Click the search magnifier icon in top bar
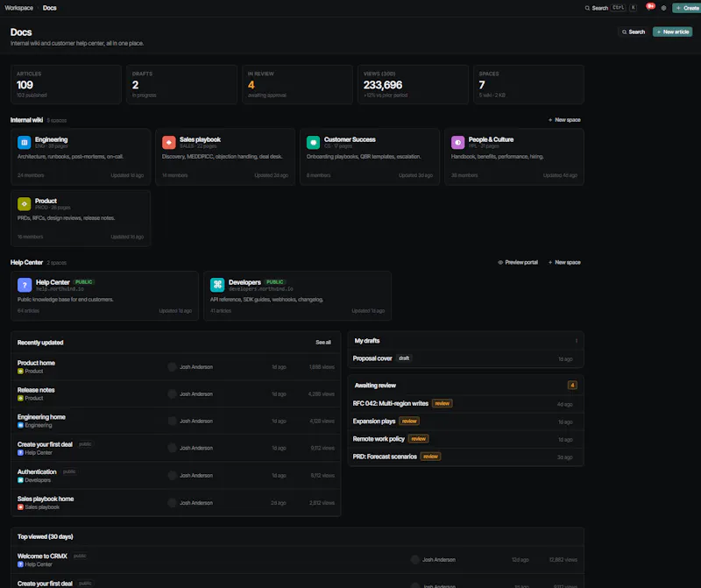This screenshot has width=701, height=588. tap(587, 8)
